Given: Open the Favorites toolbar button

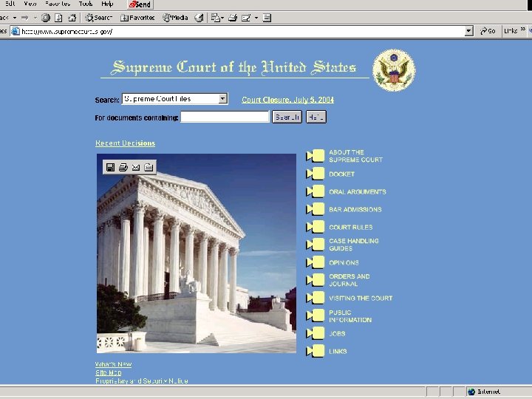Looking at the screenshot, I should point(137,18).
